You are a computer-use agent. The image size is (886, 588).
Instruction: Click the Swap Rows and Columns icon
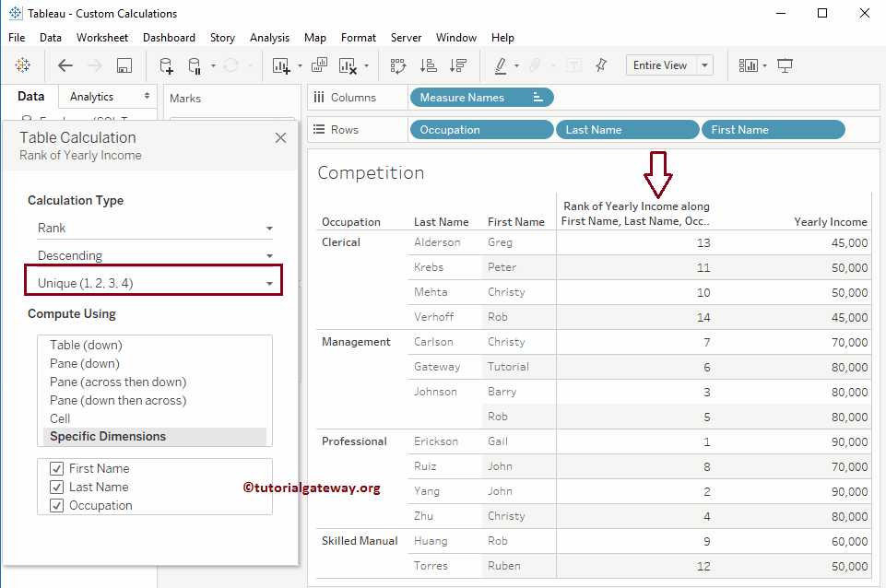point(398,65)
